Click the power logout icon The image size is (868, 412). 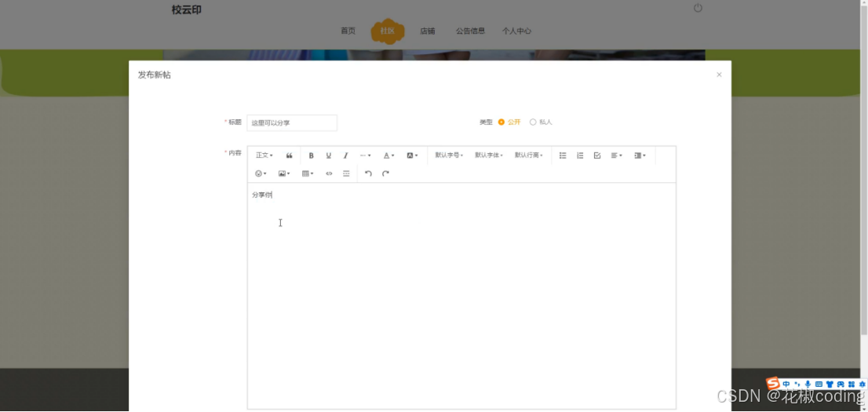[698, 9]
